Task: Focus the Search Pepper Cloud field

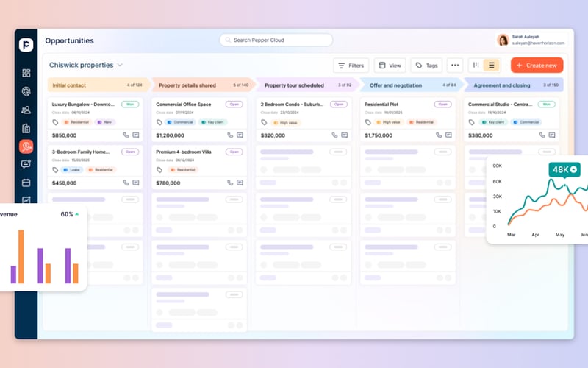Action: (276, 40)
